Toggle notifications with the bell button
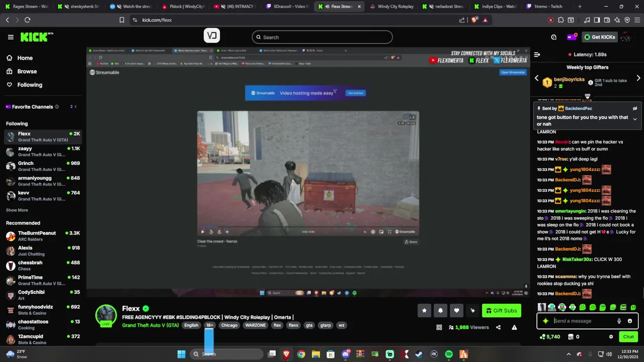 click(x=440, y=311)
